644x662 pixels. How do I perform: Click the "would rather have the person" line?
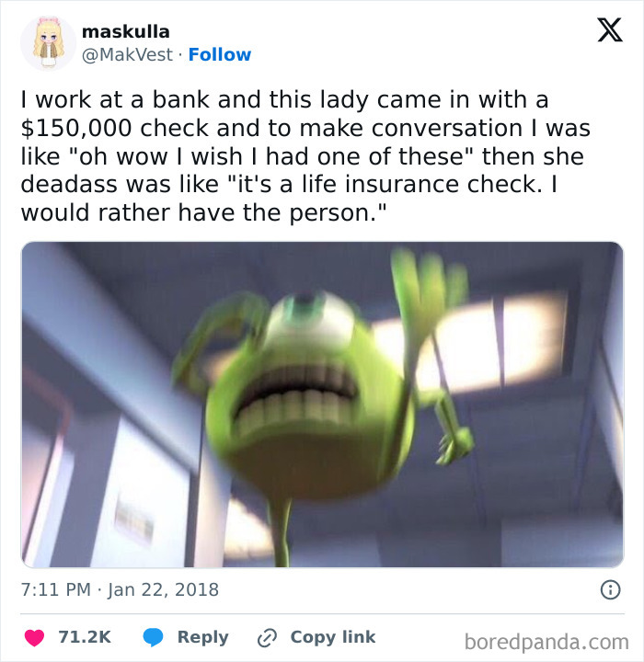[x=203, y=212]
